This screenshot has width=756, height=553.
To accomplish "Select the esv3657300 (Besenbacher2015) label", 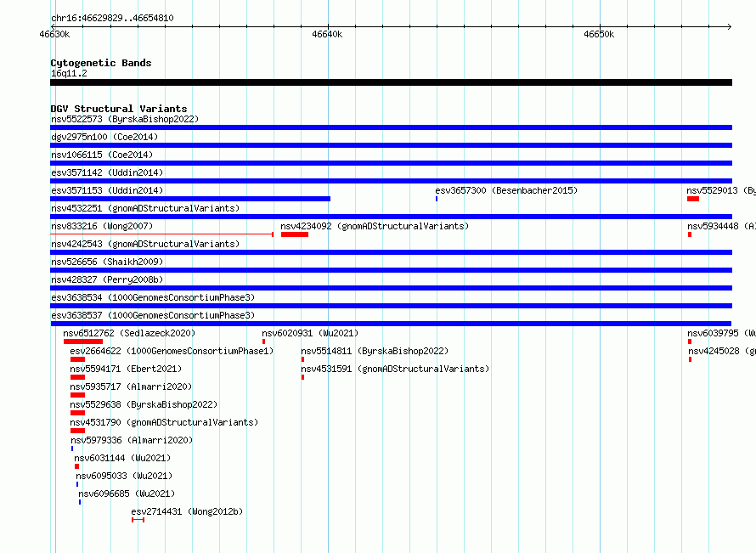I will (506, 190).
